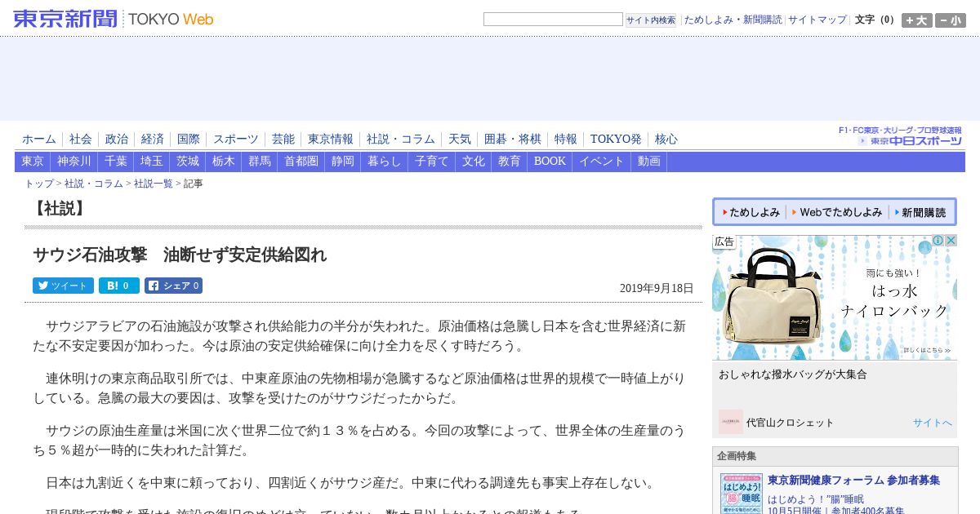Open the 核心 section

[x=666, y=140]
